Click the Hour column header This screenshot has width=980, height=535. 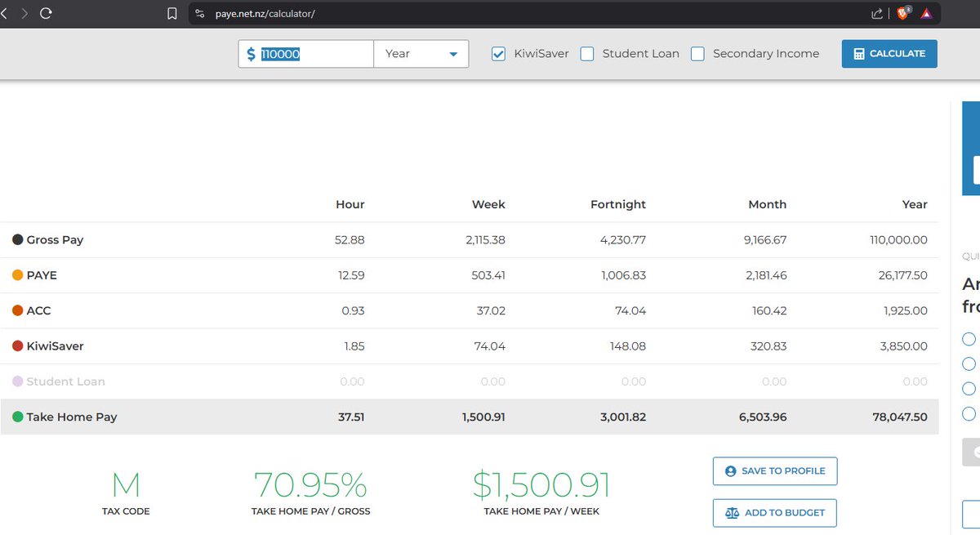[x=350, y=204]
